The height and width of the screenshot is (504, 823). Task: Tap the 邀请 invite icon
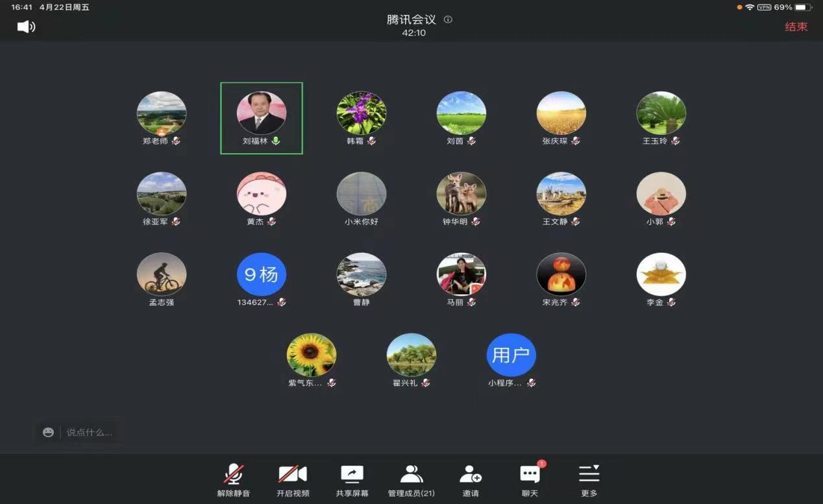pos(471,481)
